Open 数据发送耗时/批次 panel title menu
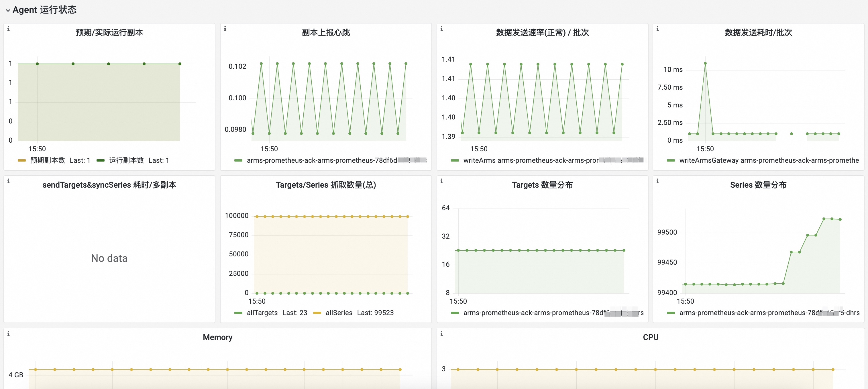This screenshot has height=389, width=868. point(758,32)
